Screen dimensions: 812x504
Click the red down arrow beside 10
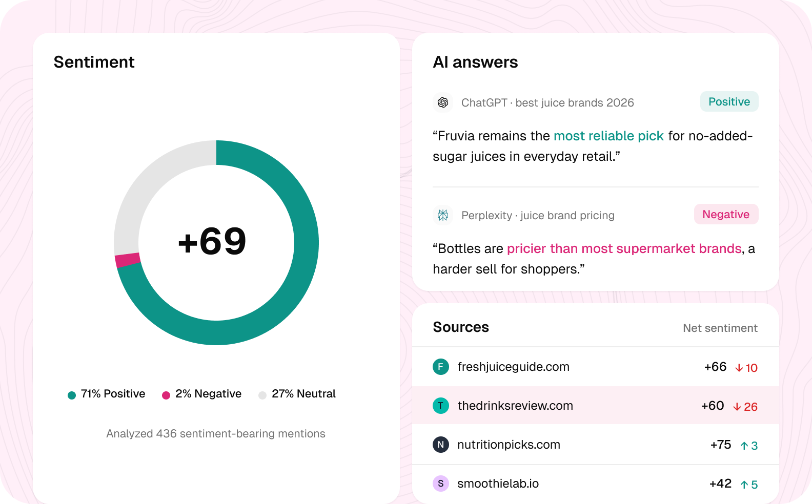(x=739, y=368)
